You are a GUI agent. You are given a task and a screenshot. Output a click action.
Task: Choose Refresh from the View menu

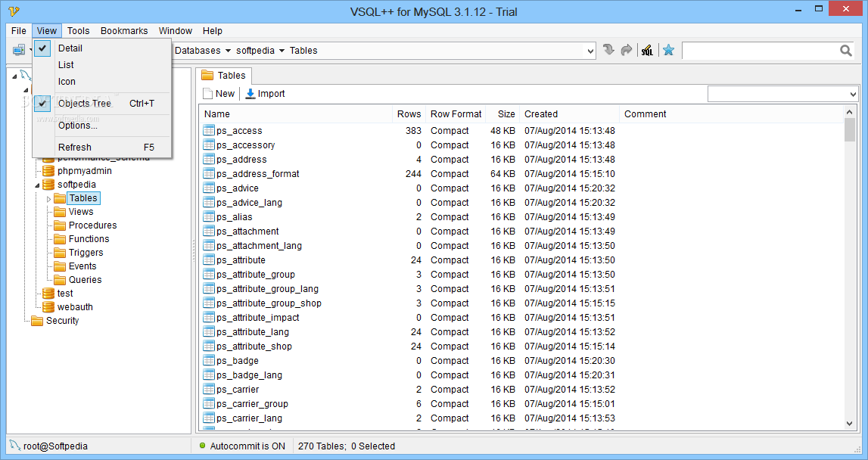click(x=102, y=148)
